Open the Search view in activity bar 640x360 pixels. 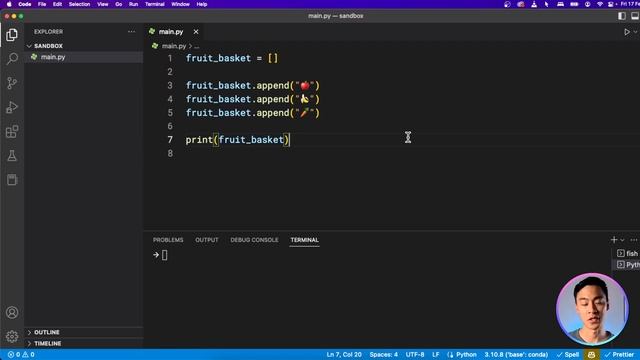coord(12,59)
